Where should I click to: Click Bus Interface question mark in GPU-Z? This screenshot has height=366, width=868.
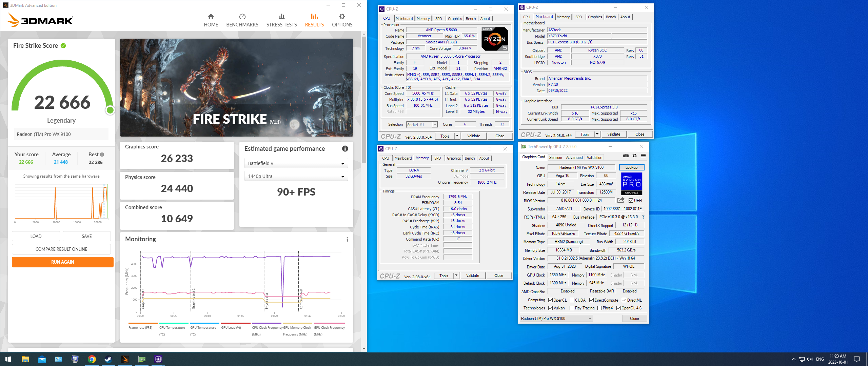click(x=643, y=217)
